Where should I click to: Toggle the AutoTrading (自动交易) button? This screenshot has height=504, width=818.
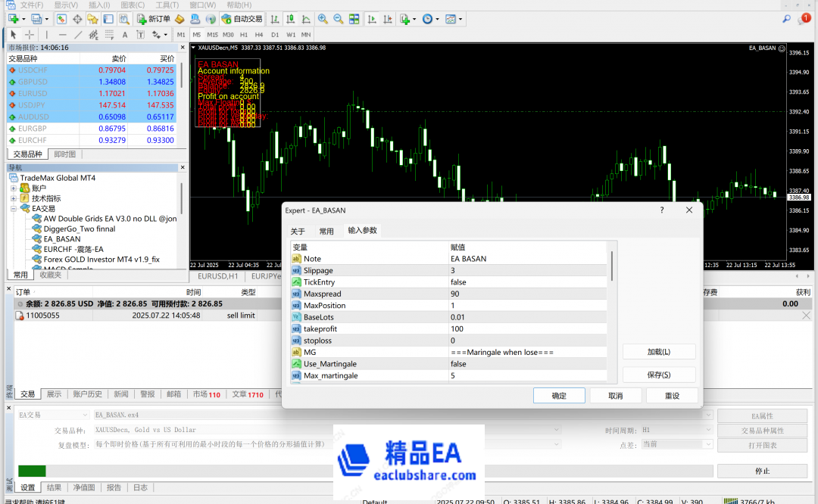point(242,19)
